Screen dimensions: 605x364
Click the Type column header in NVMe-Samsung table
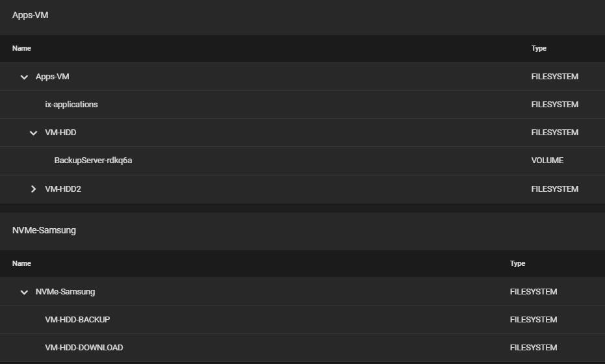pyautogui.click(x=518, y=263)
